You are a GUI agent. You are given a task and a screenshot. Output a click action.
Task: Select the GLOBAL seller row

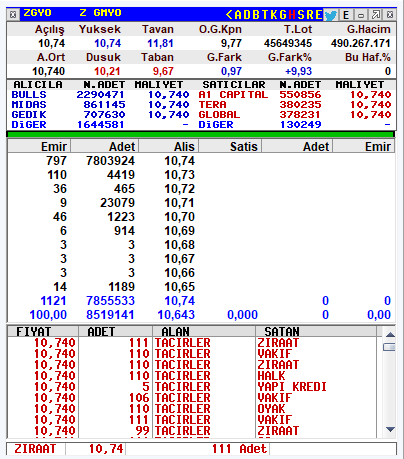pyautogui.click(x=295, y=115)
